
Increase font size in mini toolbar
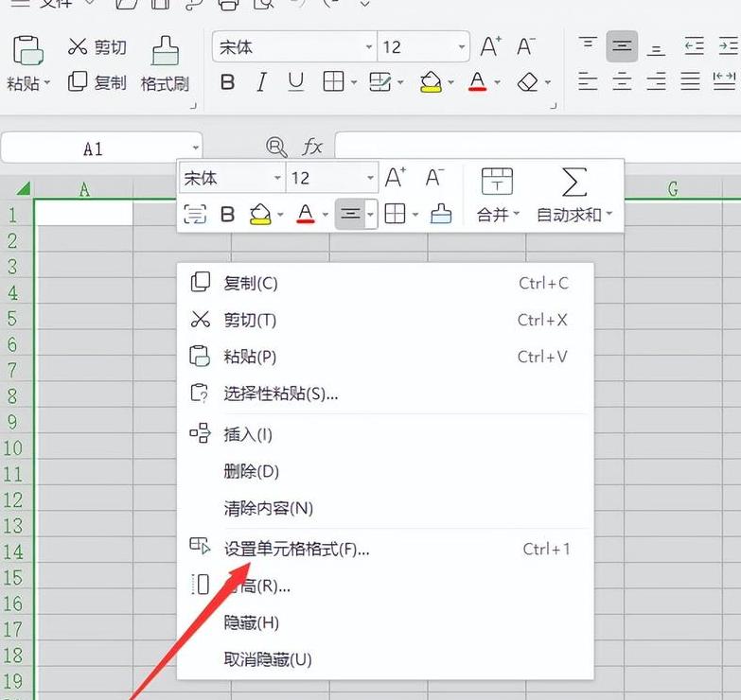(x=395, y=178)
